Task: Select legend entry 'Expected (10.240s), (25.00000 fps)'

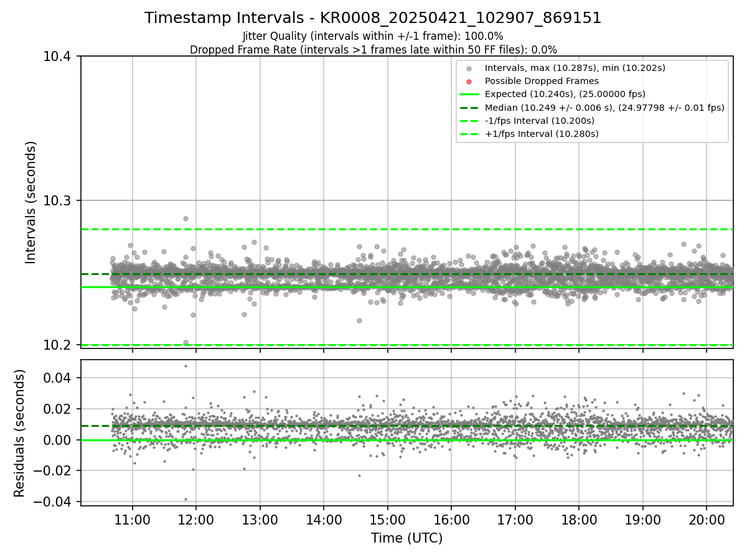Action: [x=565, y=94]
